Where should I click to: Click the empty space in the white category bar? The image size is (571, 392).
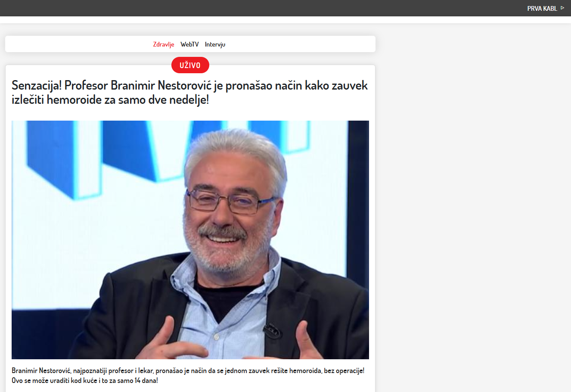pos(301,44)
